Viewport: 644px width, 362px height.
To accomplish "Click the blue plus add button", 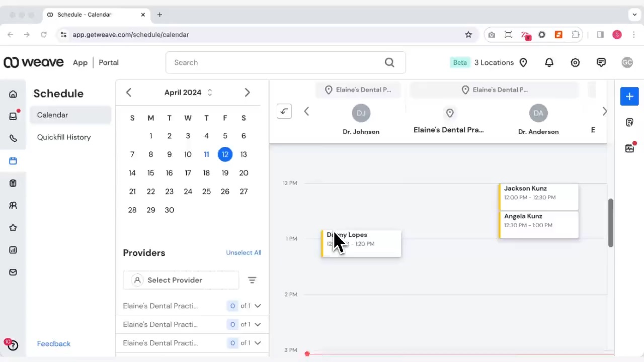I will coord(629,97).
